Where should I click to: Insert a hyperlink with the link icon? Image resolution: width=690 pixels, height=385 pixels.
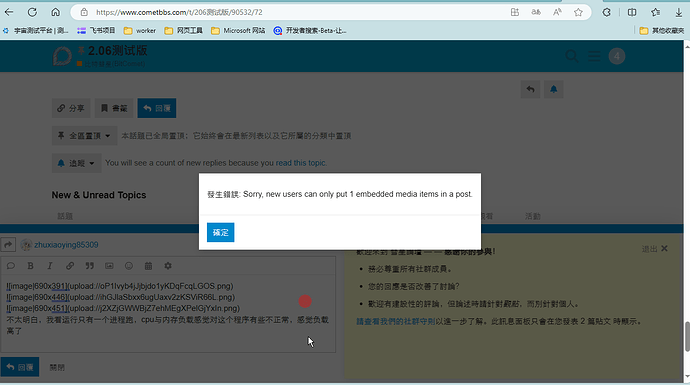coord(70,266)
